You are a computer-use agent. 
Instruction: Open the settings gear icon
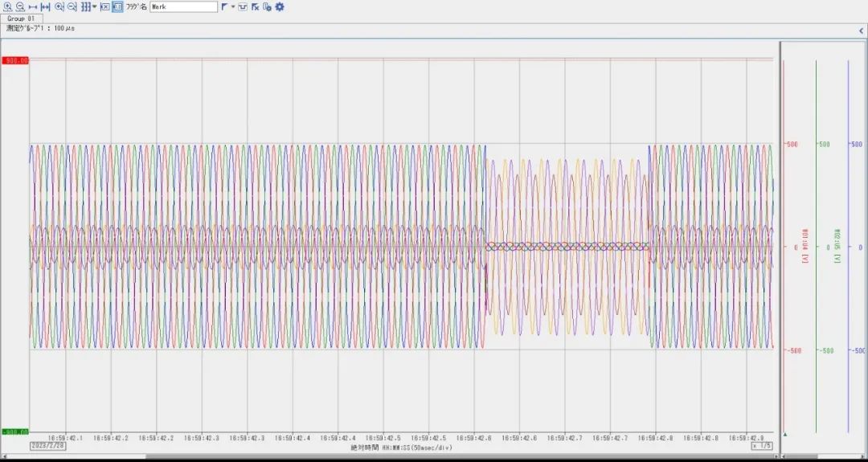280,6
